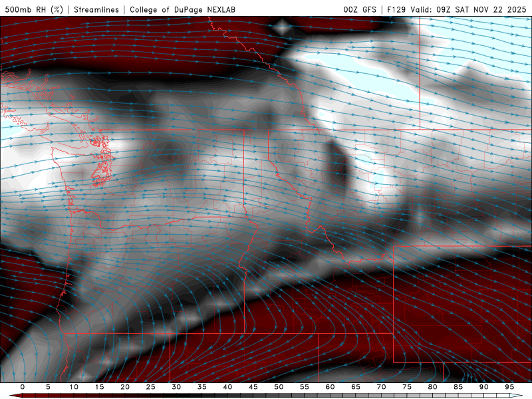This screenshot has height=399, width=532.
Task: Click the '90' label on the color scale
Action: point(483,387)
